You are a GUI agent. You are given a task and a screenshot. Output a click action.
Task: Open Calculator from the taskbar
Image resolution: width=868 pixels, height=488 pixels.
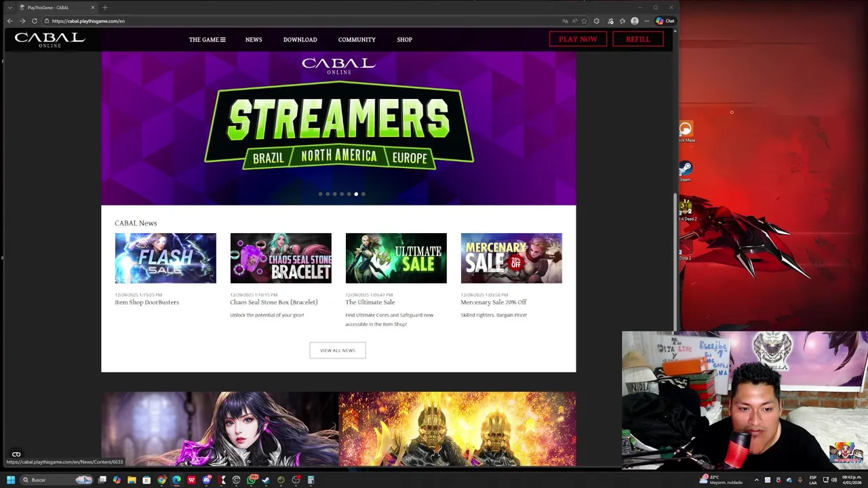[x=311, y=480]
